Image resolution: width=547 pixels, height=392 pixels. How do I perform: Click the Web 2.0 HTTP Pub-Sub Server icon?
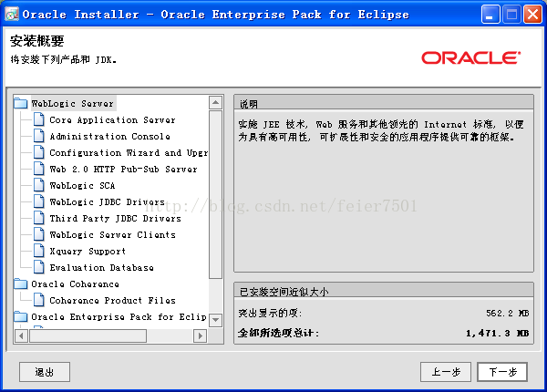(39, 169)
